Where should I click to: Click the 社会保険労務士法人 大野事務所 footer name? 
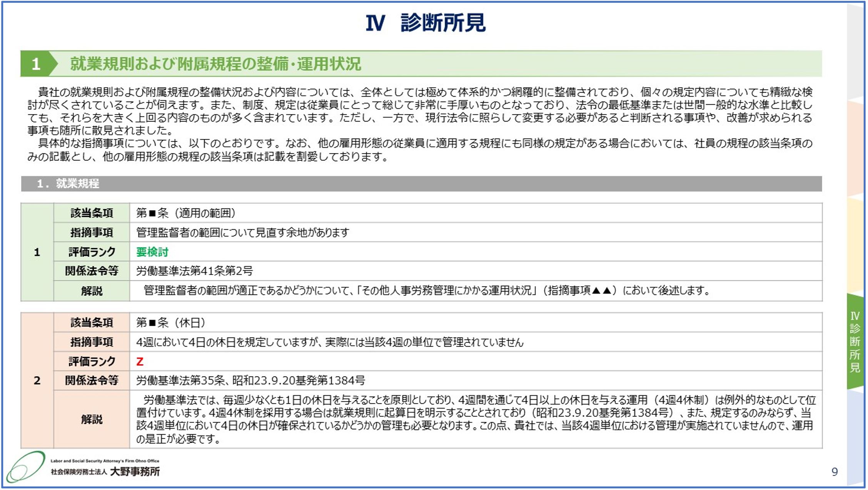pos(105,472)
